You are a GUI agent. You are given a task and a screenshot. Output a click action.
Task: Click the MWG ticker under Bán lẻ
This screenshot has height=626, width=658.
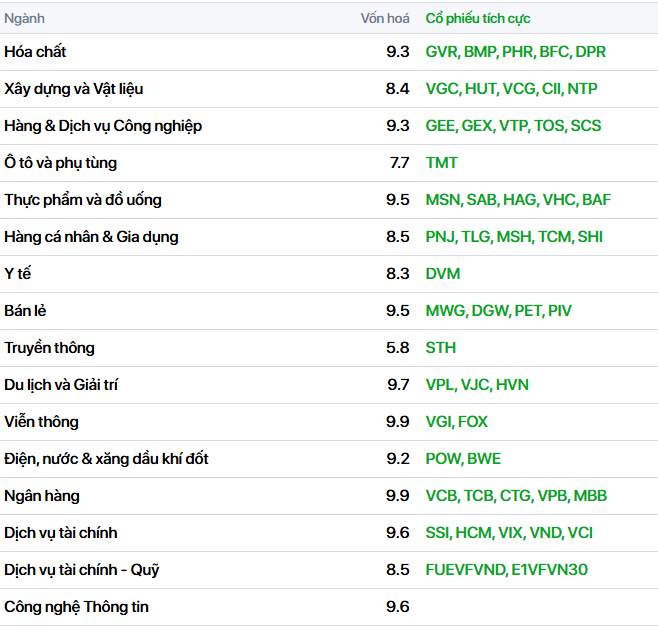(446, 311)
